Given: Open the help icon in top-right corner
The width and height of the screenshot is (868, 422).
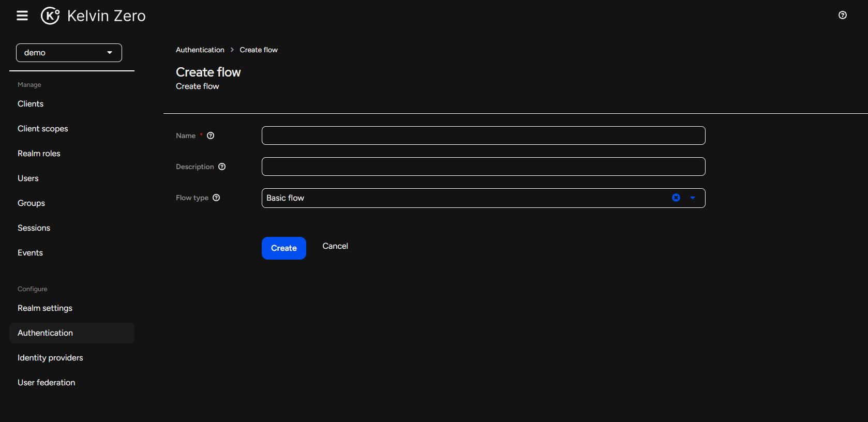Looking at the screenshot, I should tap(843, 15).
